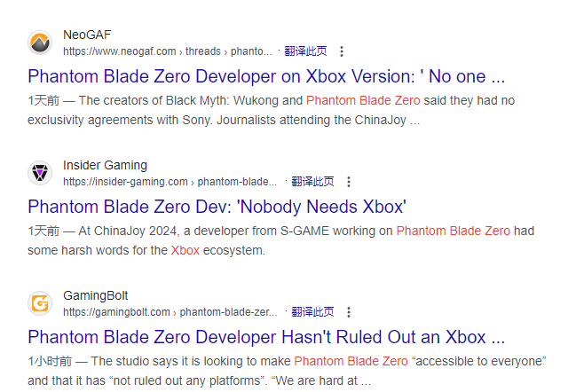
Task: Click the GamingBolt site name text
Action: pyautogui.click(x=96, y=295)
